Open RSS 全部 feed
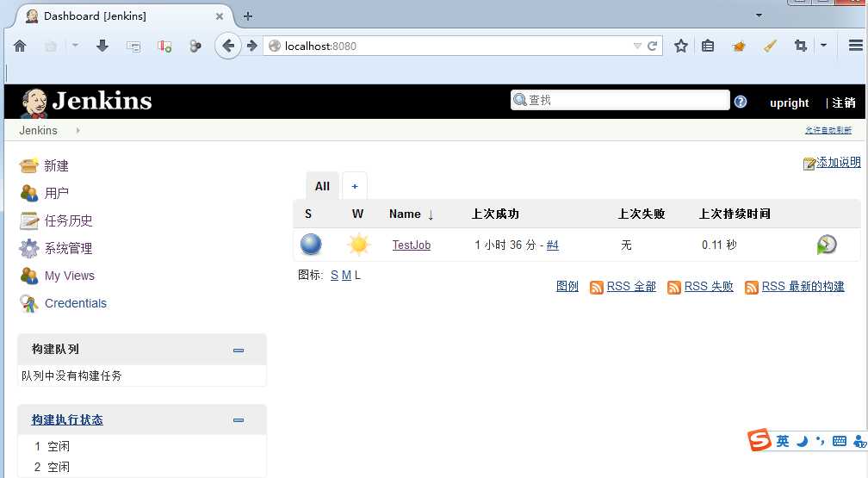 (x=631, y=286)
